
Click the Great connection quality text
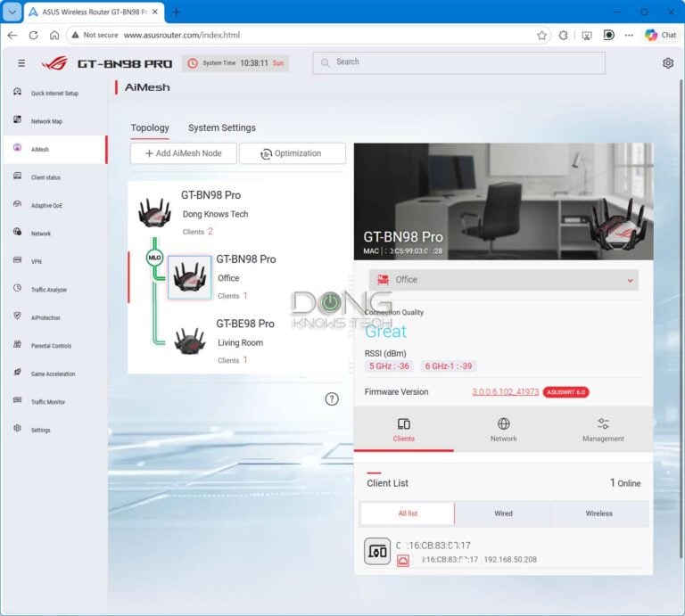[x=385, y=332]
